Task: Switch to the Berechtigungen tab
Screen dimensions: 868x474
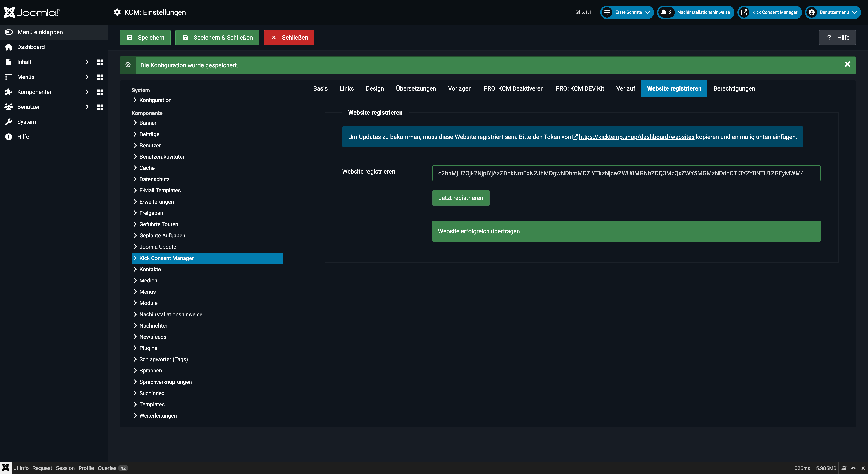Action: point(734,89)
